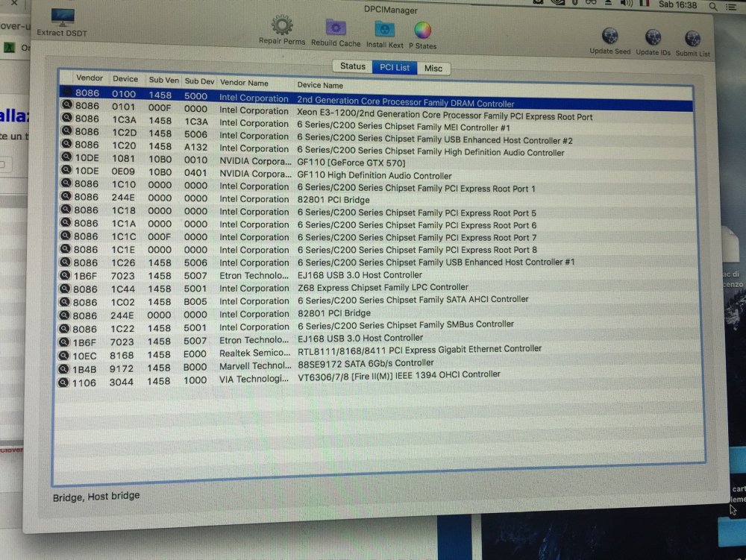Image resolution: width=746 pixels, height=560 pixels.
Task: Click the magnifier icon on the Intel High Definition Audio Controller row
Action: point(66,144)
